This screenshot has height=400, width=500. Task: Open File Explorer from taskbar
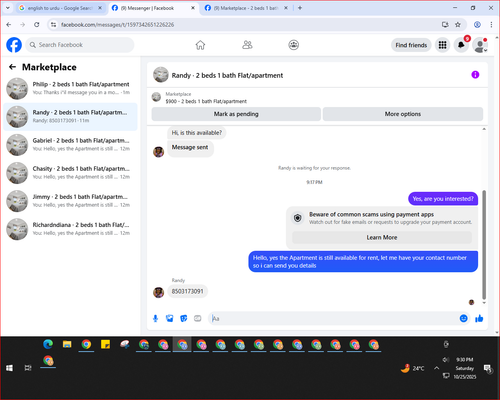[67, 344]
